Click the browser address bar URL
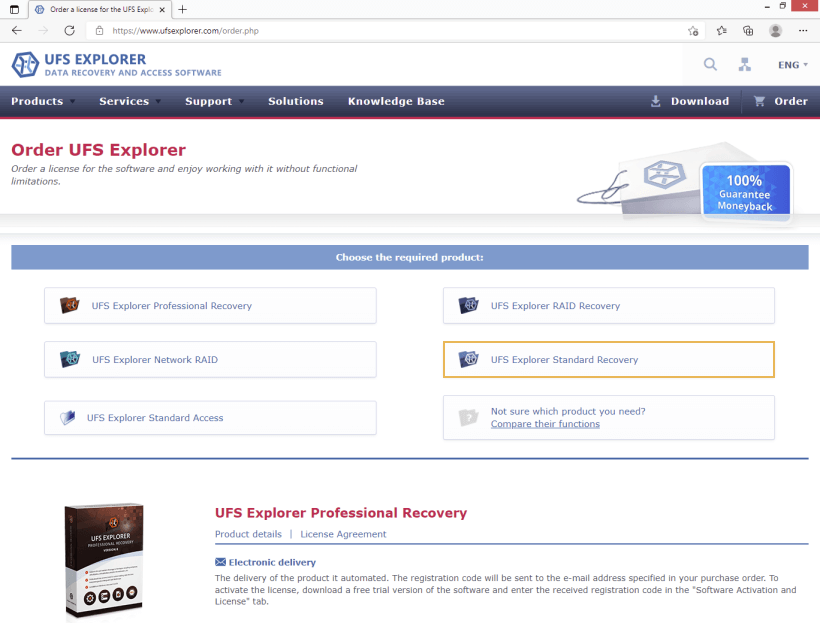 (x=185, y=31)
